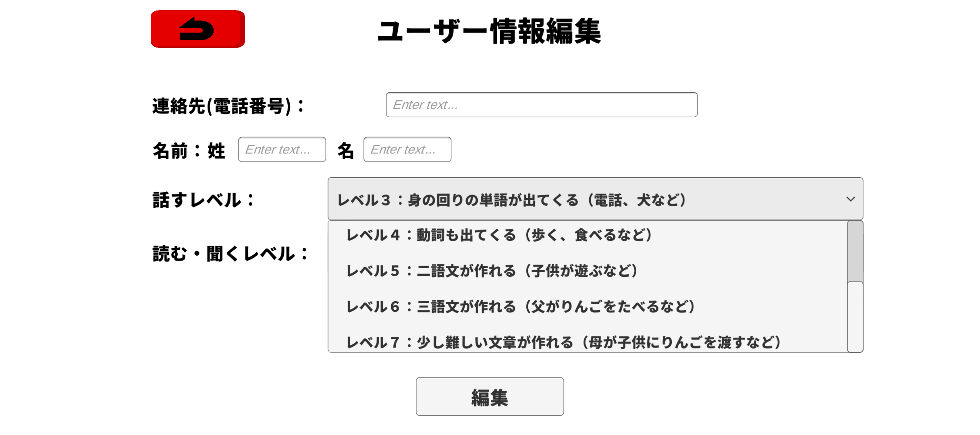
Task: Focus the 姓 surname input field
Action: pyautogui.click(x=282, y=149)
